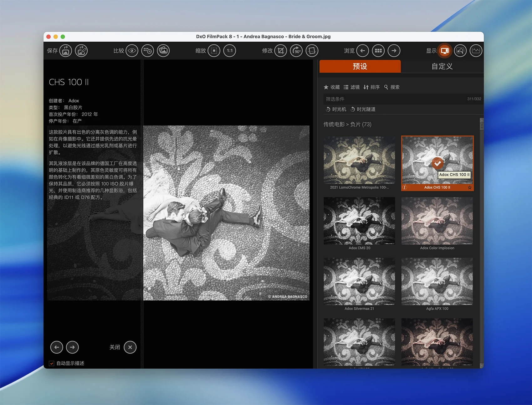Click the green zoom window button

pos(63,37)
